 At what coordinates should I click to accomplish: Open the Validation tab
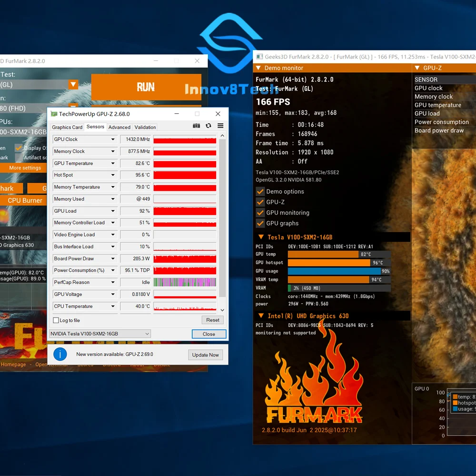pos(145,127)
